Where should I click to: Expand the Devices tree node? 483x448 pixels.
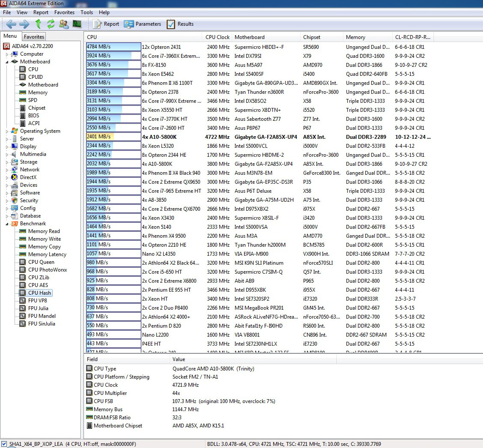pyautogui.click(x=7, y=185)
